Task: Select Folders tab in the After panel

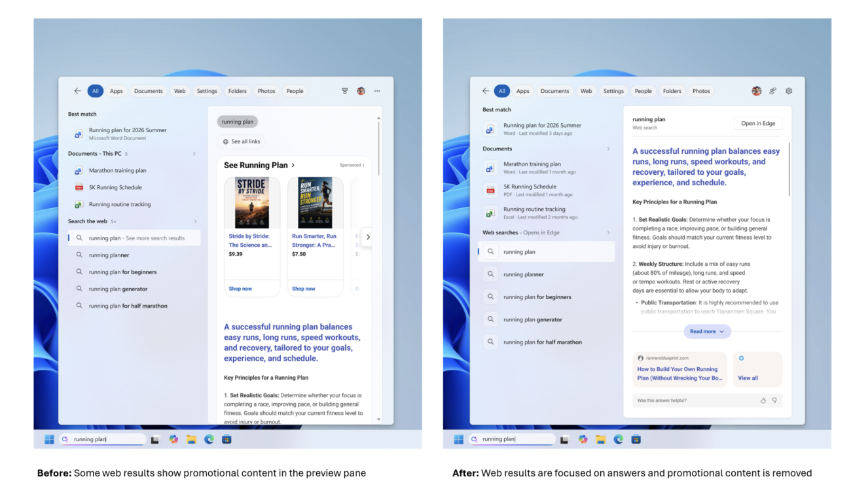Action: (x=672, y=91)
